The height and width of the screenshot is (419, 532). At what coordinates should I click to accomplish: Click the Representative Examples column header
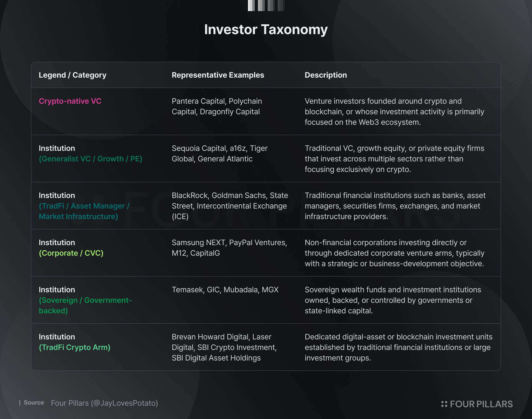pos(218,75)
